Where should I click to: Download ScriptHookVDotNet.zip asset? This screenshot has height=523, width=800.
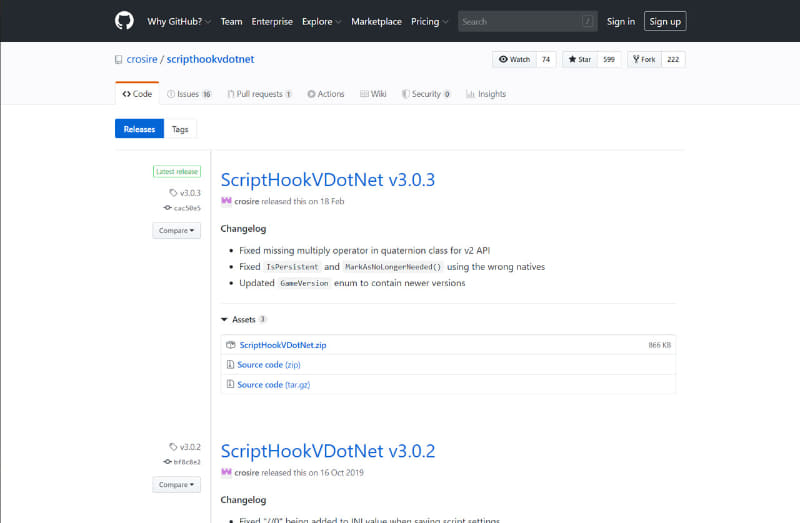(283, 345)
